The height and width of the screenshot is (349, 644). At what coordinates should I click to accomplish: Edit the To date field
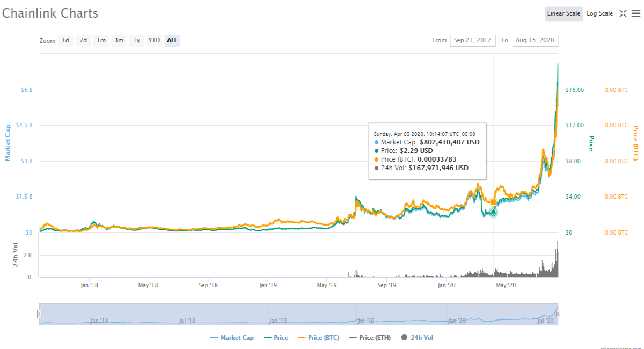click(x=536, y=40)
